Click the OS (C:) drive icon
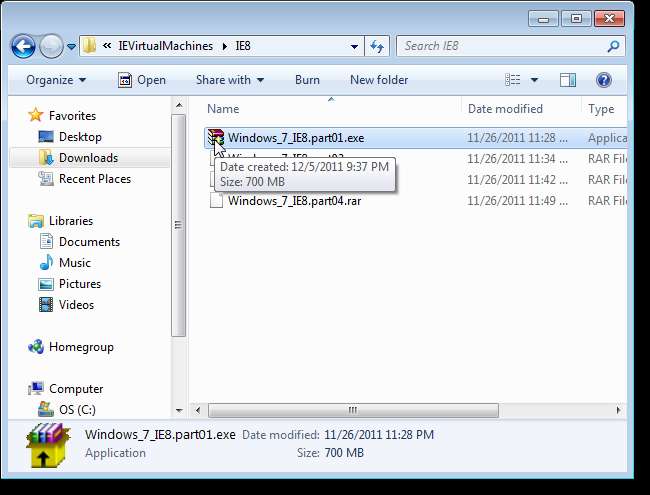 pos(46,409)
